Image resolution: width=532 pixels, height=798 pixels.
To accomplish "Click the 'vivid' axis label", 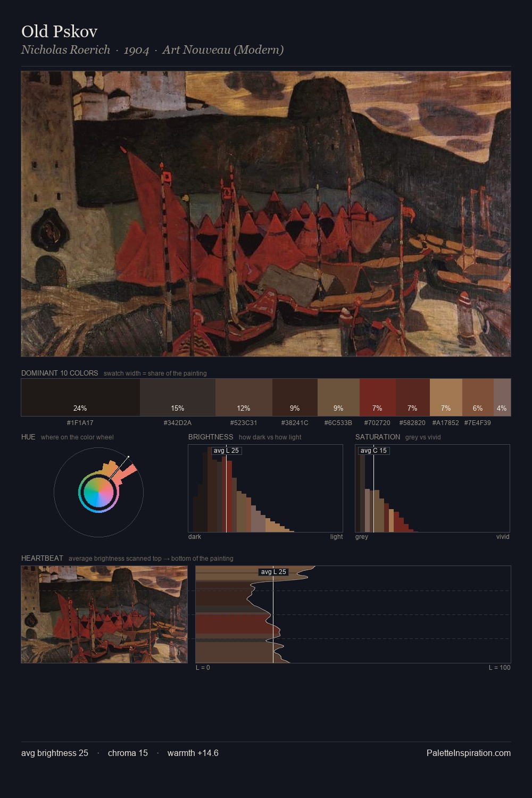I will 503,537.
